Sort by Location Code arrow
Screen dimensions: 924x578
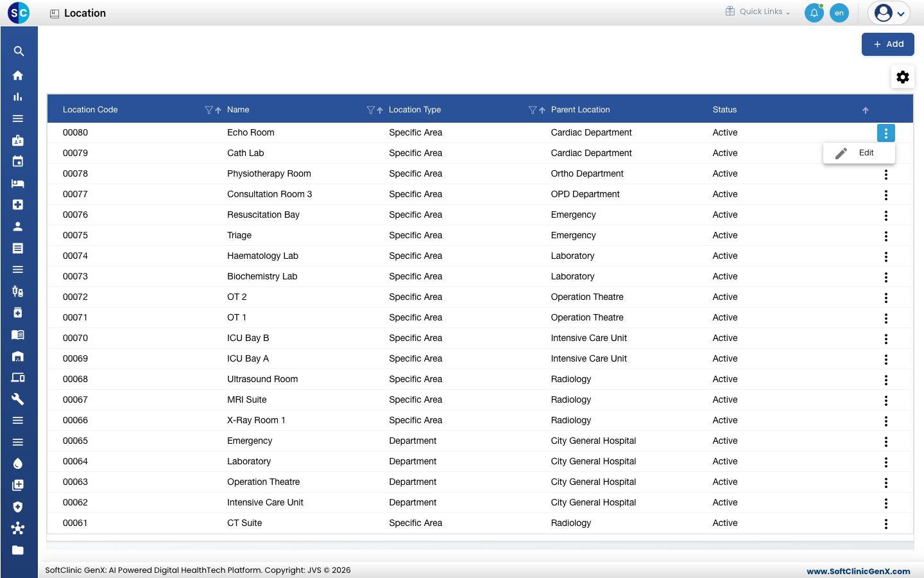click(x=218, y=110)
